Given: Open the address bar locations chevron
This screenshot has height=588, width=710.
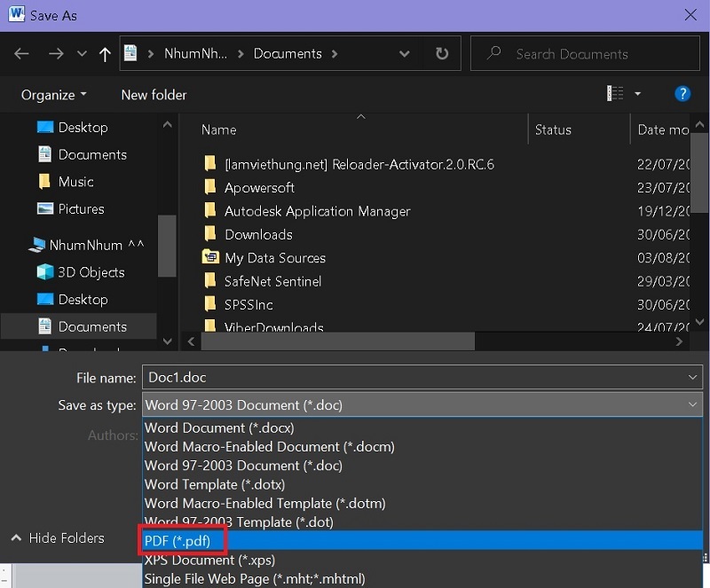Looking at the screenshot, I should tap(404, 53).
